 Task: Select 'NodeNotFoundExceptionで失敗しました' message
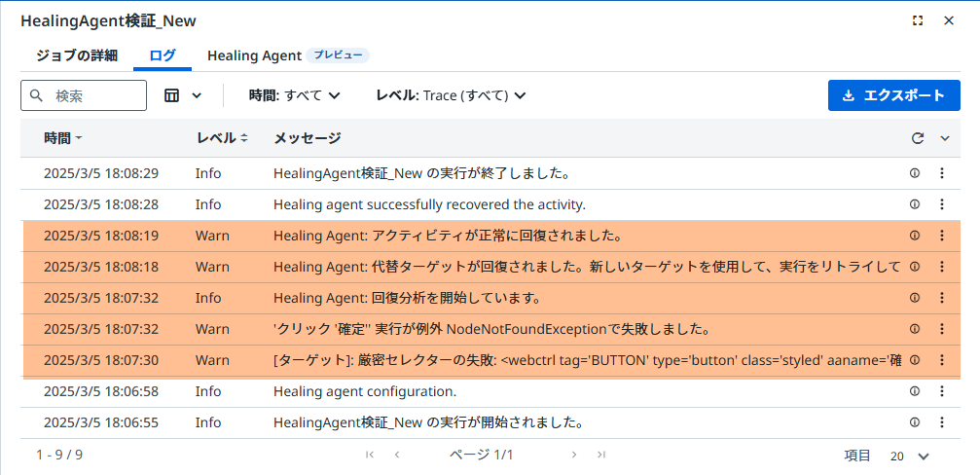tap(491, 329)
